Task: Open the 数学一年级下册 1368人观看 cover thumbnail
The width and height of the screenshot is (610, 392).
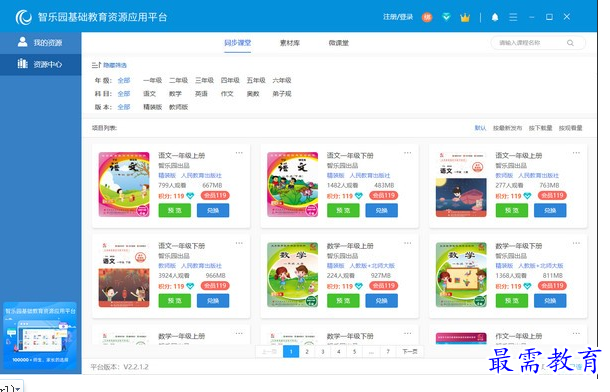Action: coord(461,275)
